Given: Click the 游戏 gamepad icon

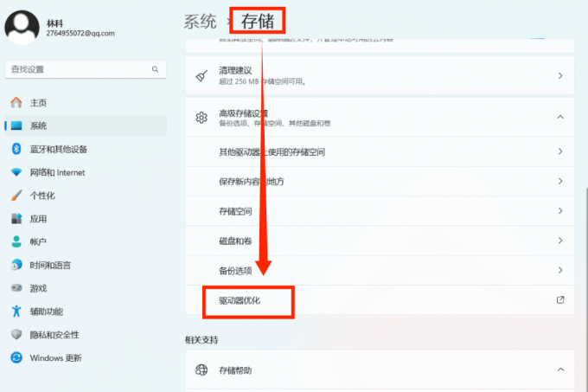Looking at the screenshot, I should [16, 288].
